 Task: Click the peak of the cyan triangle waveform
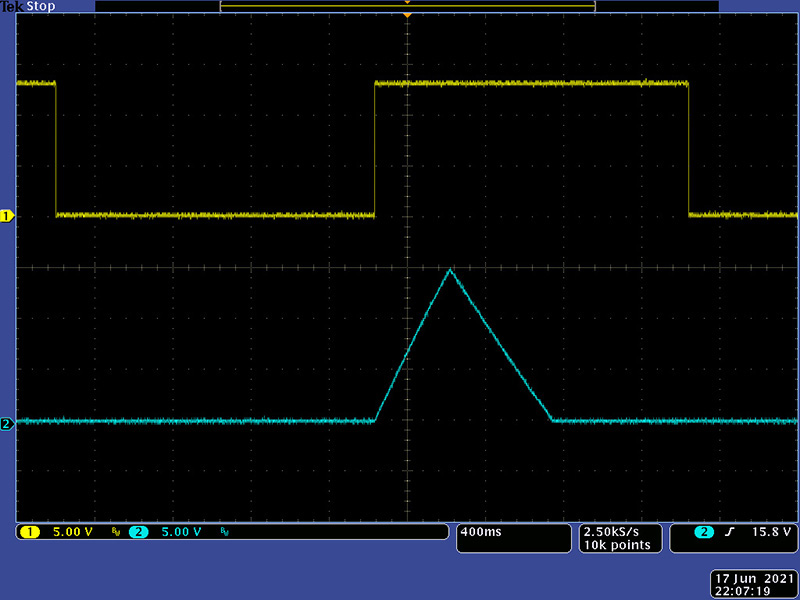pyautogui.click(x=451, y=270)
